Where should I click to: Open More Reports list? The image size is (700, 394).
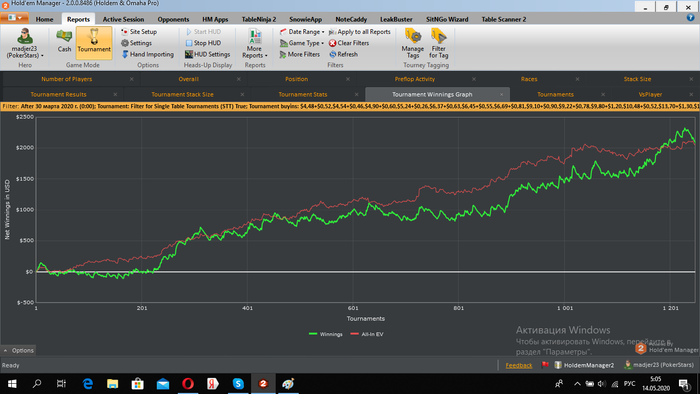pyautogui.click(x=255, y=43)
